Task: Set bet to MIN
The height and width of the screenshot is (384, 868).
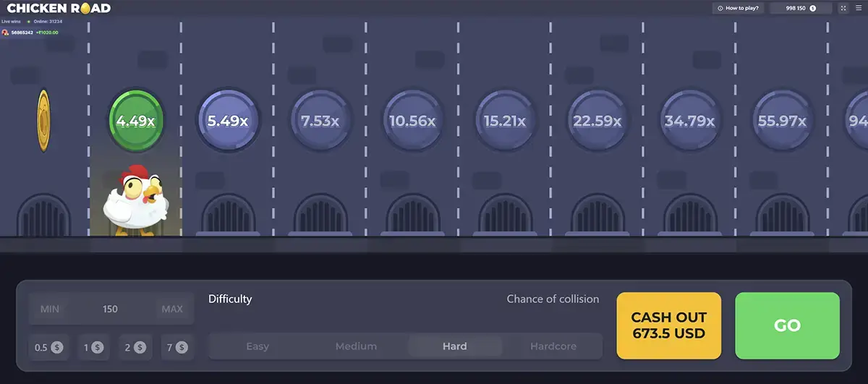Action: click(49, 309)
